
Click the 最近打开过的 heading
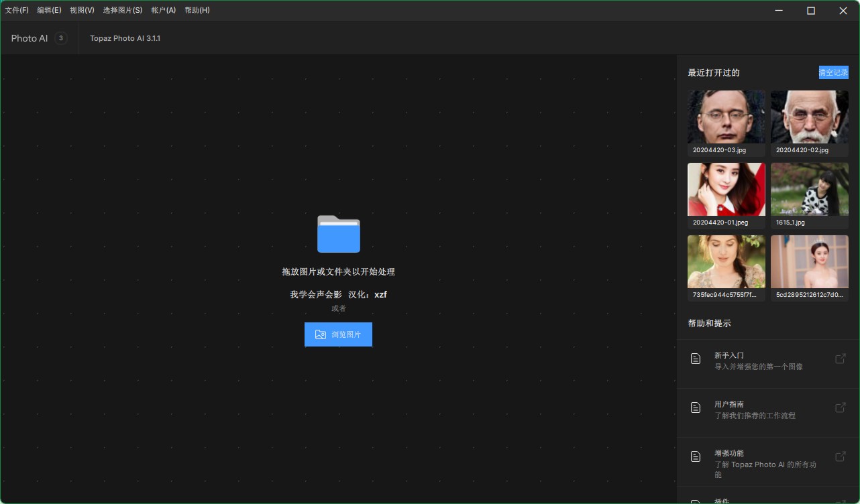pyautogui.click(x=714, y=72)
